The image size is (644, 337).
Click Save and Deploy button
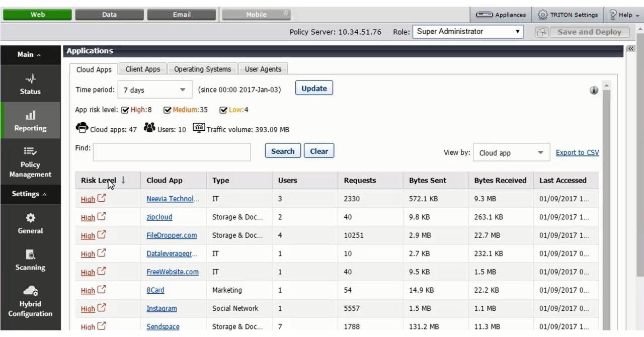[x=589, y=32]
